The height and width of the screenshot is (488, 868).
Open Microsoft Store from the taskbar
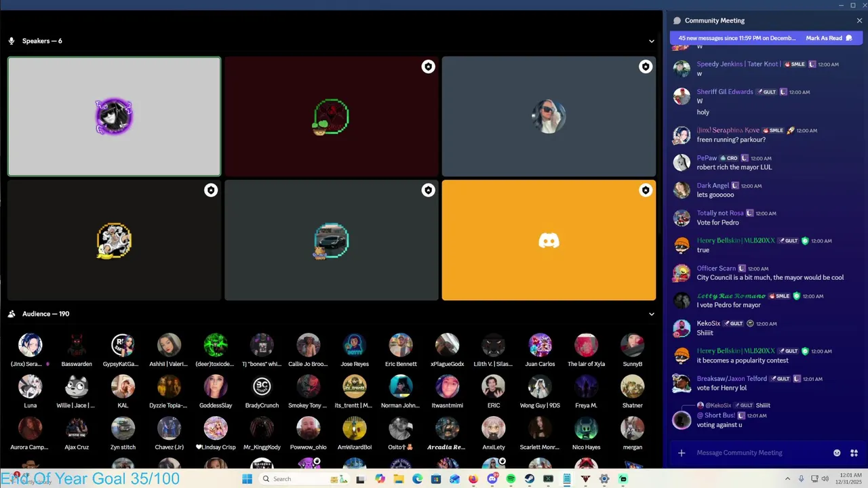436,479
